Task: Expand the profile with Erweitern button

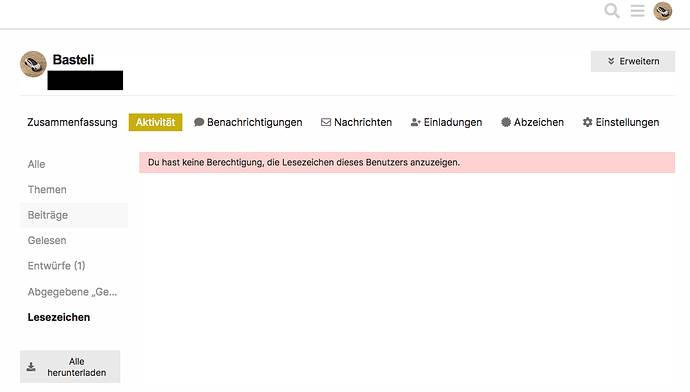Action: tap(633, 61)
